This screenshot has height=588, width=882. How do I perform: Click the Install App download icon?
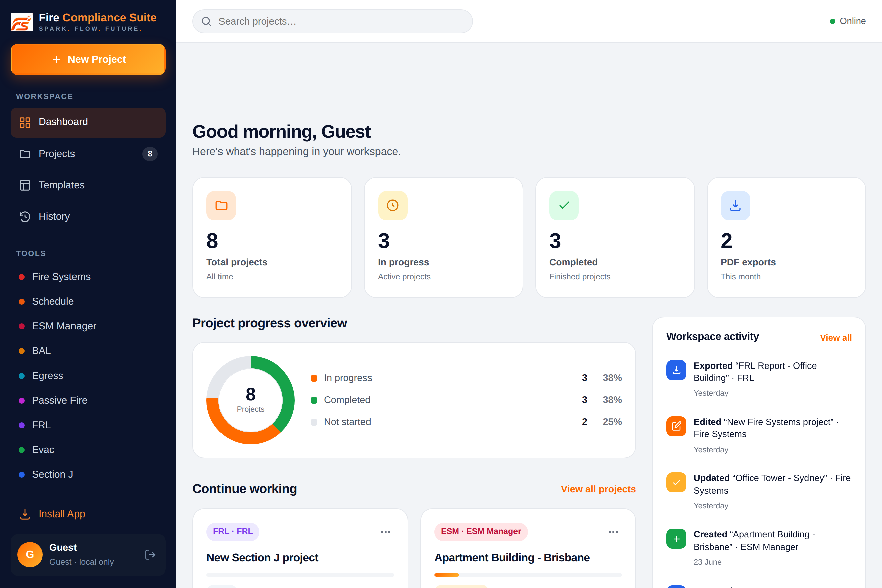[x=25, y=514]
